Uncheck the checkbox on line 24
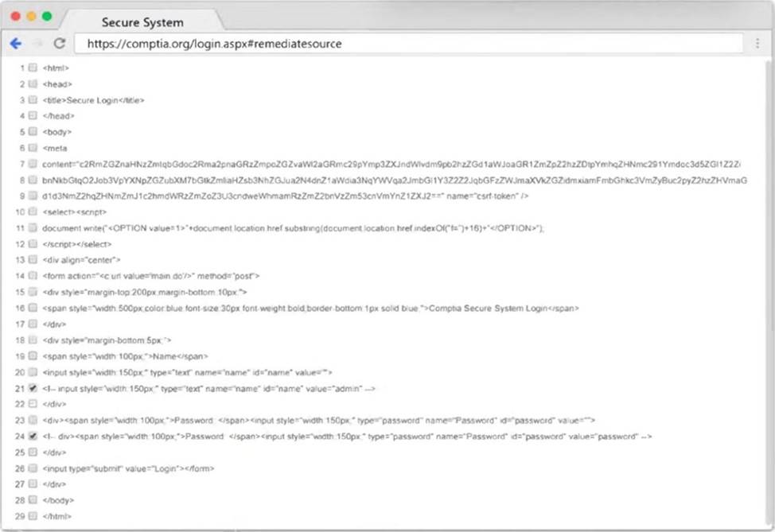775x532 pixels. point(33,436)
